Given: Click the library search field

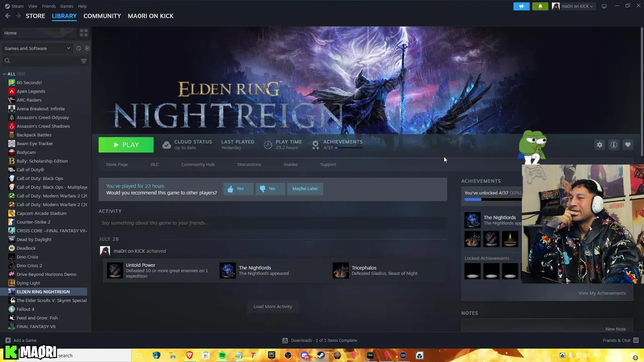Looking at the screenshot, I should tap(41, 61).
